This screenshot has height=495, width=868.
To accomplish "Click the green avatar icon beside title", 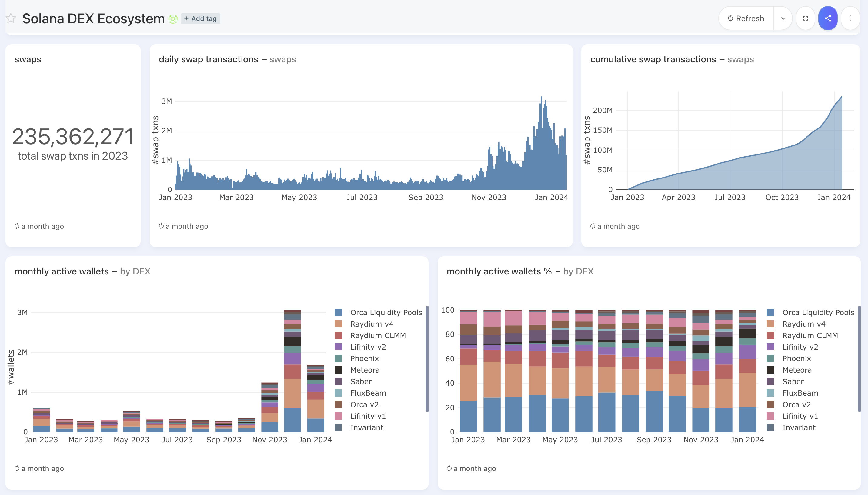I will (173, 19).
